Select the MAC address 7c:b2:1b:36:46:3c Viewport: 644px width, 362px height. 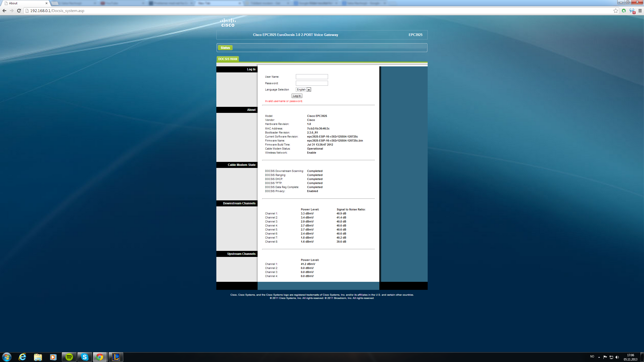(318, 128)
